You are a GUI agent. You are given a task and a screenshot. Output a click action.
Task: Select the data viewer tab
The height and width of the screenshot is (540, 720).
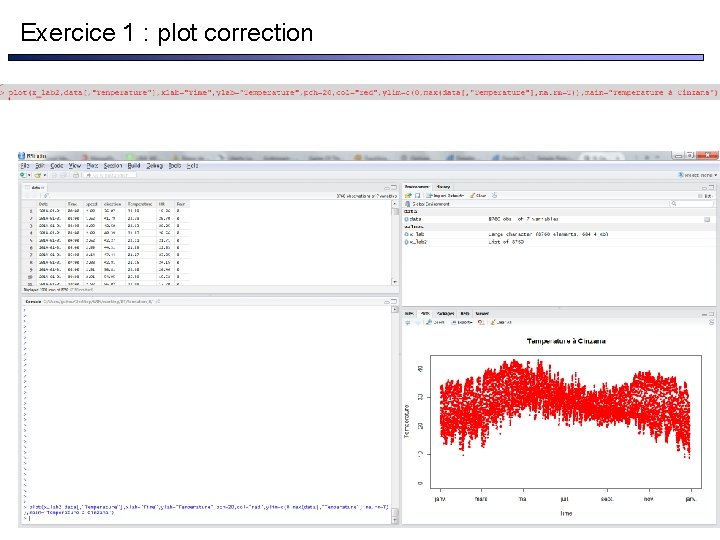[x=35, y=187]
